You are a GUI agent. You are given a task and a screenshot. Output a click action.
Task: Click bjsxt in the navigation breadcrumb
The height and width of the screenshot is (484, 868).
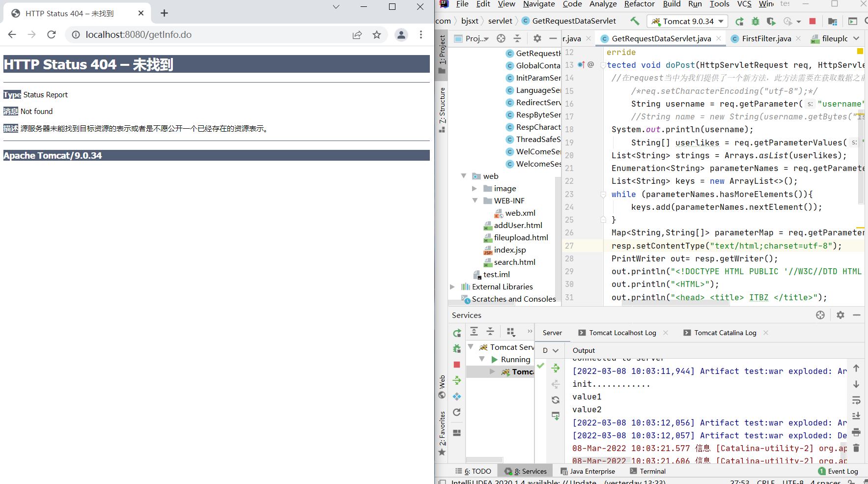click(x=470, y=21)
